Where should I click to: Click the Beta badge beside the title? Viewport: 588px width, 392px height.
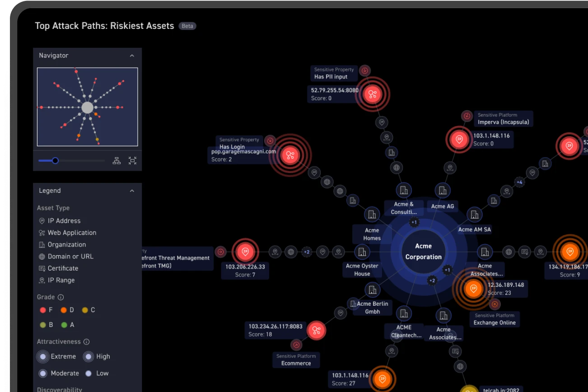tap(187, 26)
